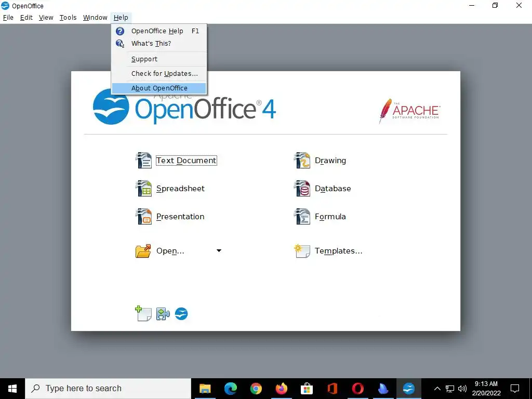Select About OpenOffice menu item
This screenshot has height=399, width=532.
click(159, 88)
